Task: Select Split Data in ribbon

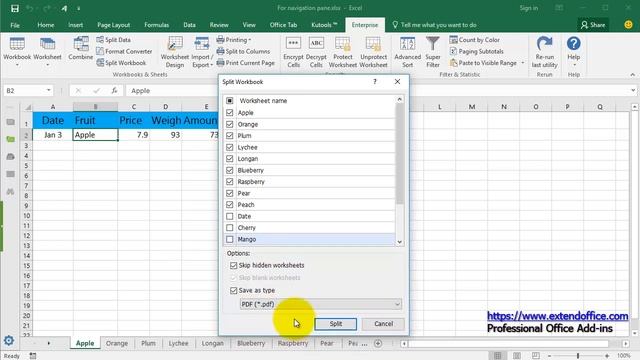Action: (x=113, y=40)
